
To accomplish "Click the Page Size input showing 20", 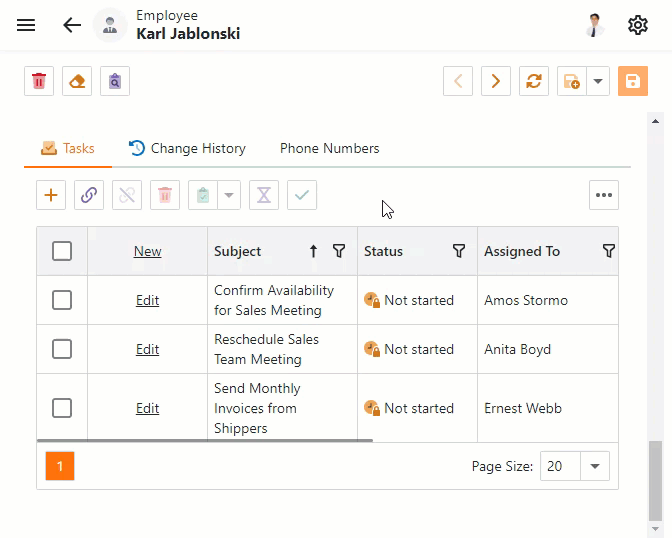I will click(x=560, y=466).
